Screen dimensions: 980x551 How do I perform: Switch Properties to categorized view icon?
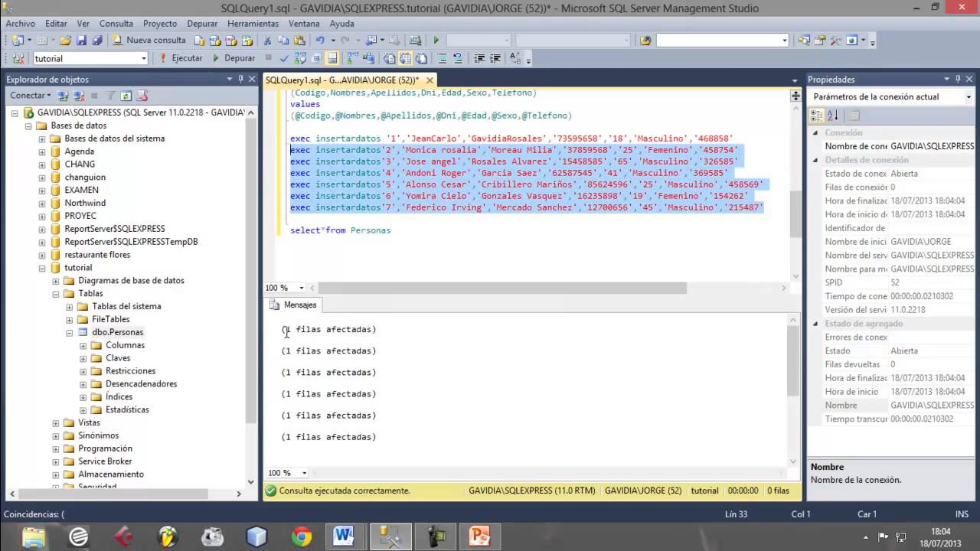(817, 115)
